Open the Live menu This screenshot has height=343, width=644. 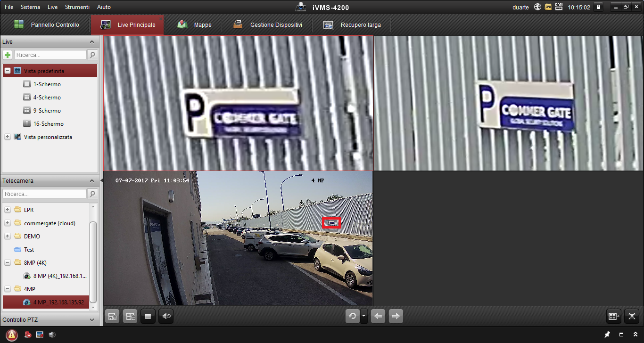point(52,7)
